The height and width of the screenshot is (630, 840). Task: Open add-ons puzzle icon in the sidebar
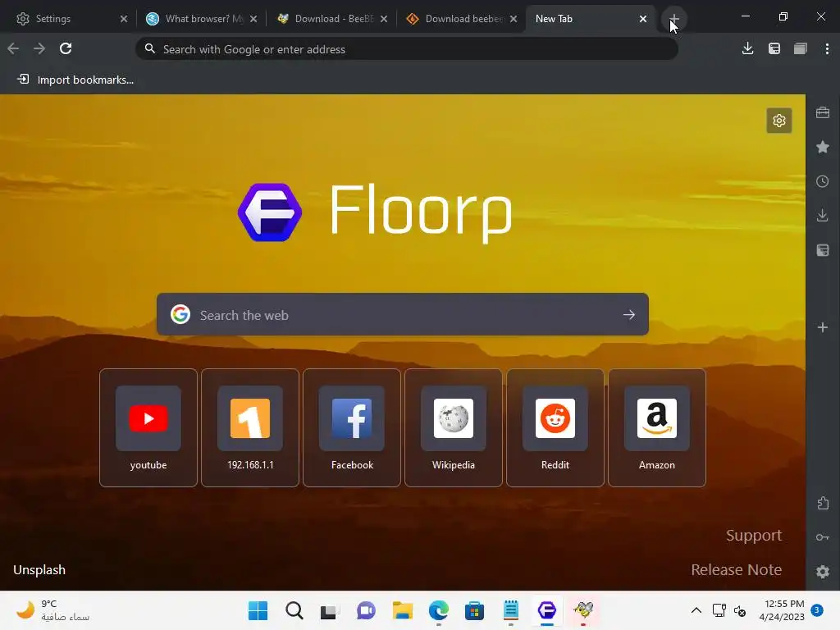coord(822,503)
